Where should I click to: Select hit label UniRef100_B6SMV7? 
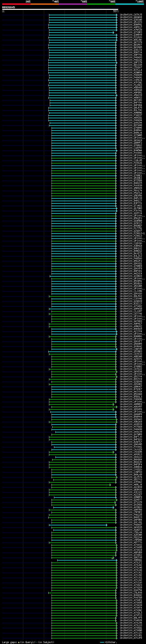(131, 45)
